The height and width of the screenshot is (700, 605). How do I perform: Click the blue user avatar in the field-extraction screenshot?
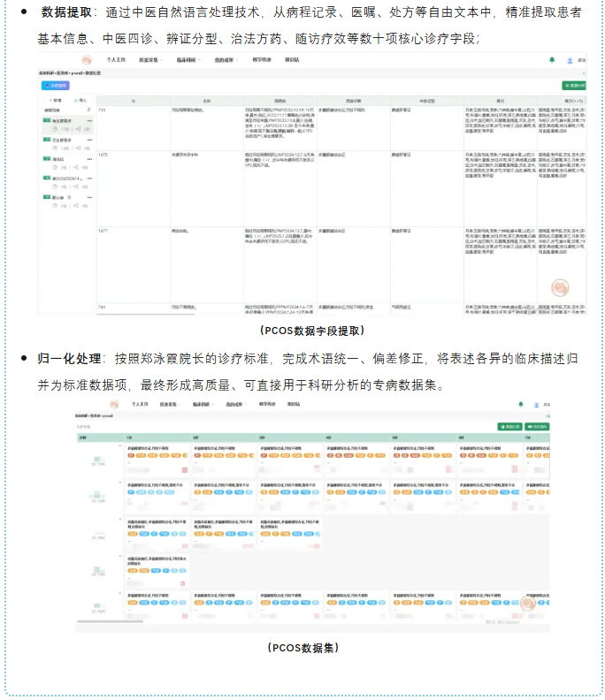[x=570, y=60]
